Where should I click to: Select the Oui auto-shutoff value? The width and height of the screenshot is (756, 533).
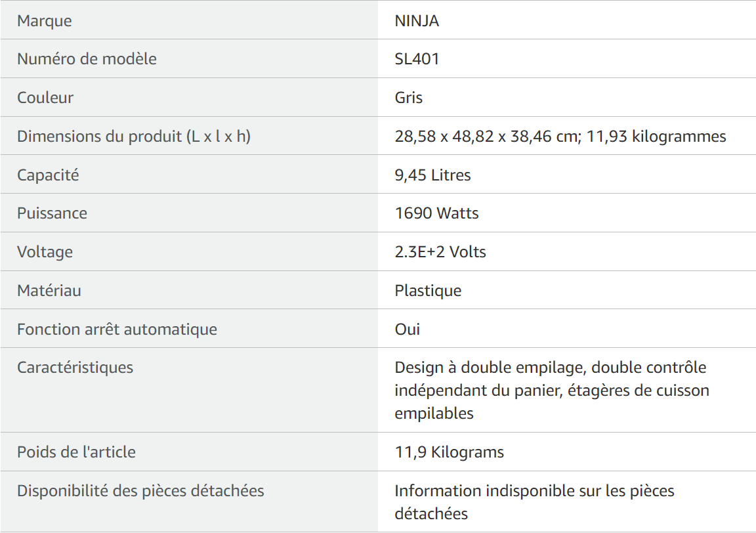[x=408, y=329]
